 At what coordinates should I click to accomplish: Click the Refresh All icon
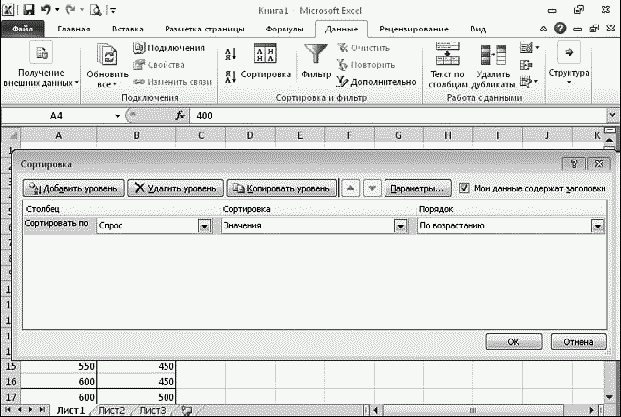coord(107,56)
